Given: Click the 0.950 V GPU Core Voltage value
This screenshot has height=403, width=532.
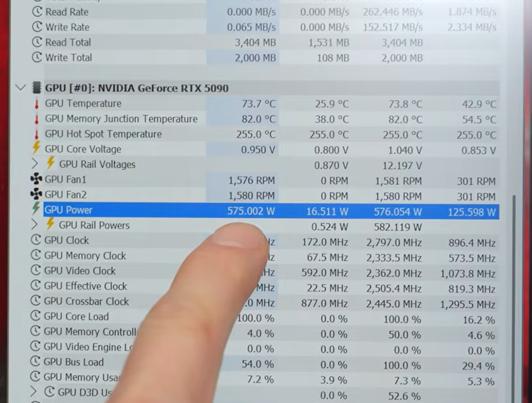Looking at the screenshot, I should click(x=258, y=150).
